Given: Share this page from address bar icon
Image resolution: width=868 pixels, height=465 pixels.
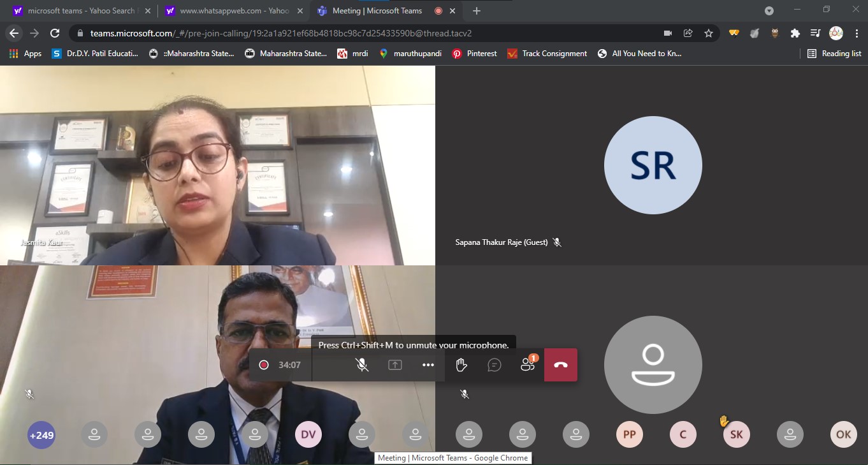Looking at the screenshot, I should pos(688,33).
